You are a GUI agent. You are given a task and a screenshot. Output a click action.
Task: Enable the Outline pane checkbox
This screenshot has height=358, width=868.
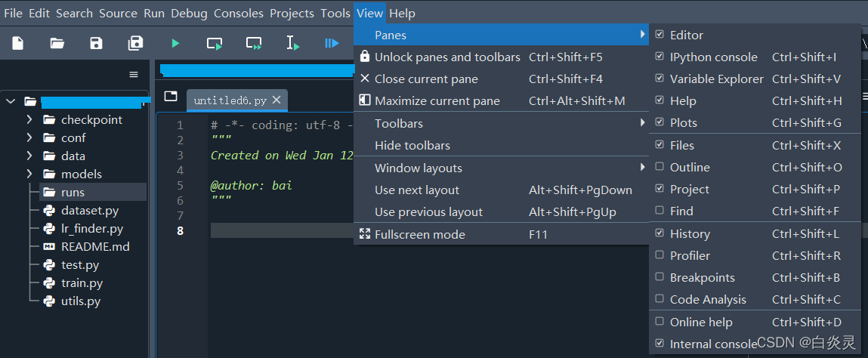659,167
